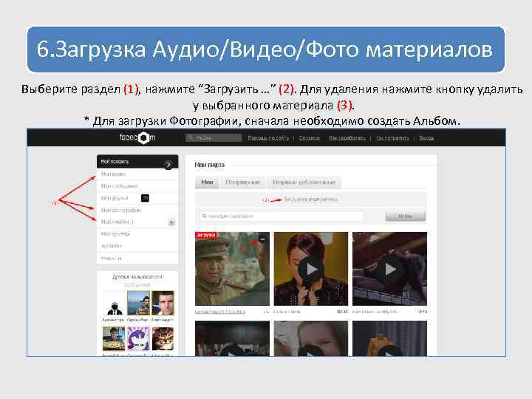Open title link under the first video

[x=220, y=312]
